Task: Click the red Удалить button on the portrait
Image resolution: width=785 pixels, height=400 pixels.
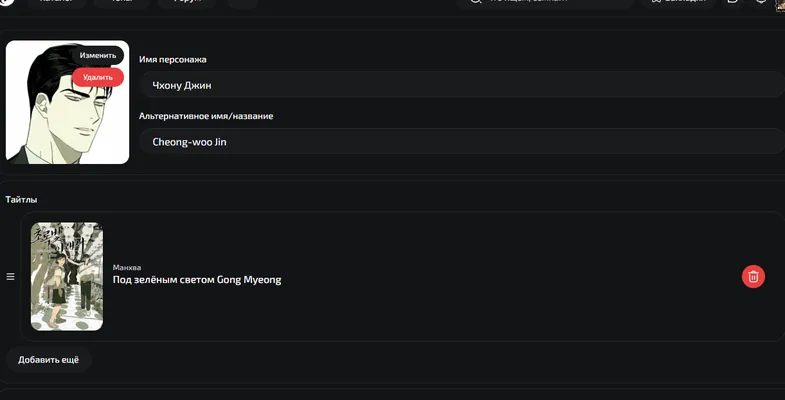Action: coord(98,77)
